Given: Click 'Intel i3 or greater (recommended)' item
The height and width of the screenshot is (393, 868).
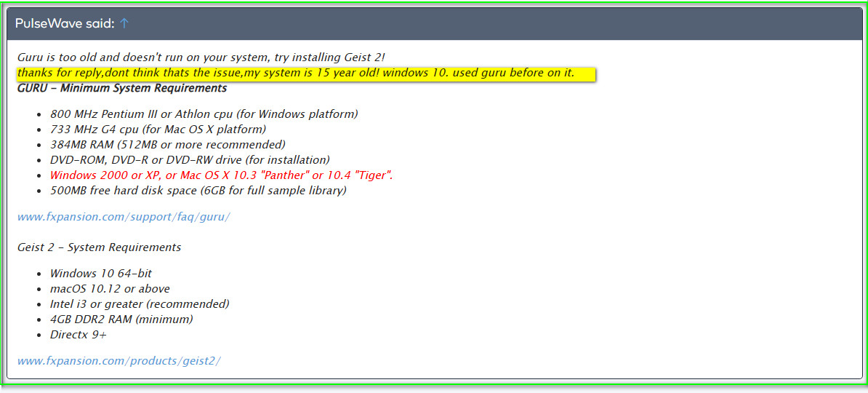Looking at the screenshot, I should click(140, 304).
